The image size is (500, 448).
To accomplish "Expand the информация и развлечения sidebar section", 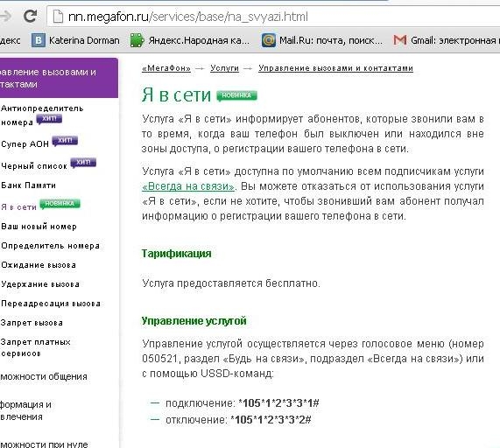I will pyautogui.click(x=25, y=410).
